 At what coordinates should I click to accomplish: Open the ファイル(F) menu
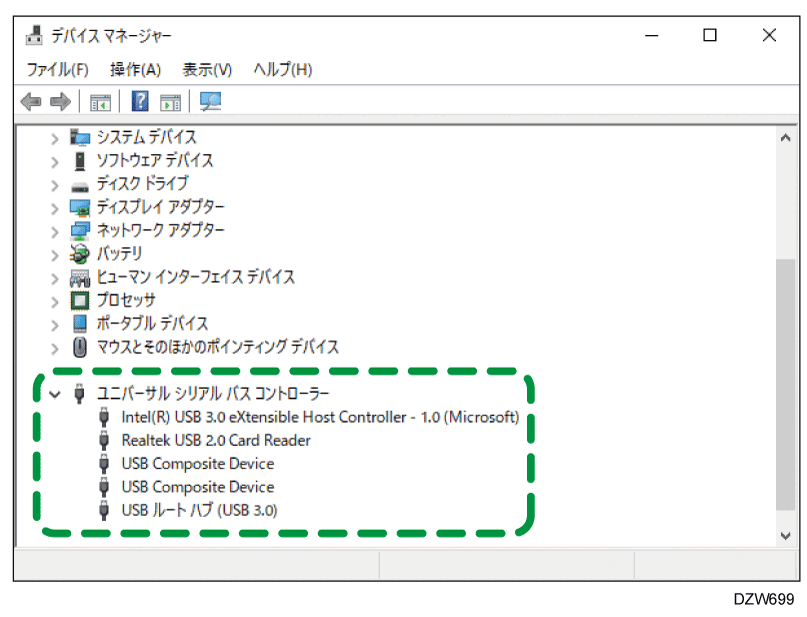click(x=57, y=69)
